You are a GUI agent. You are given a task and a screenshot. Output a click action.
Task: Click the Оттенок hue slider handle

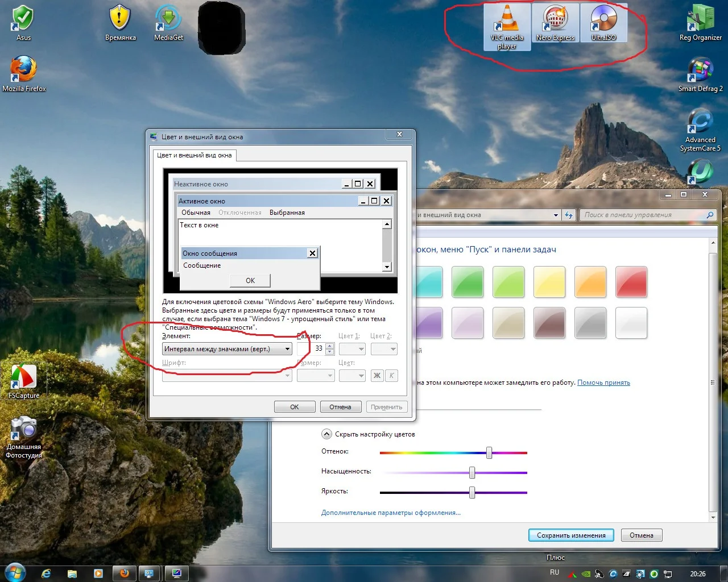(489, 452)
